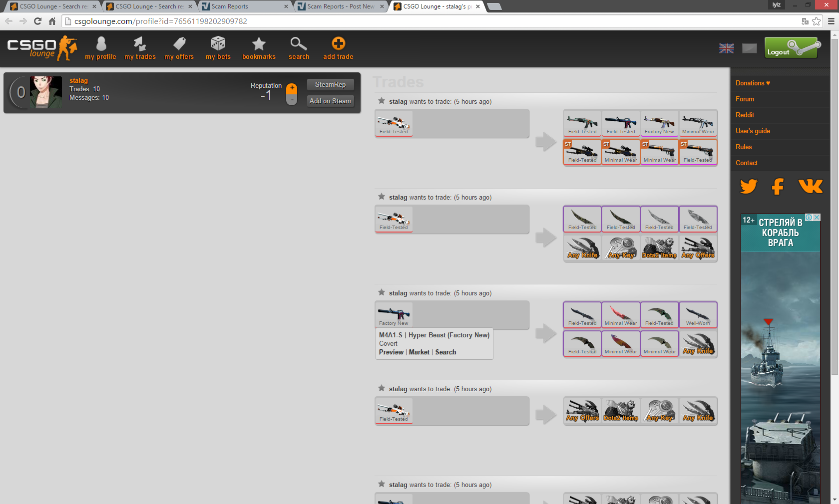Select Any Knife in second trade
839x504 pixels.
click(582, 248)
